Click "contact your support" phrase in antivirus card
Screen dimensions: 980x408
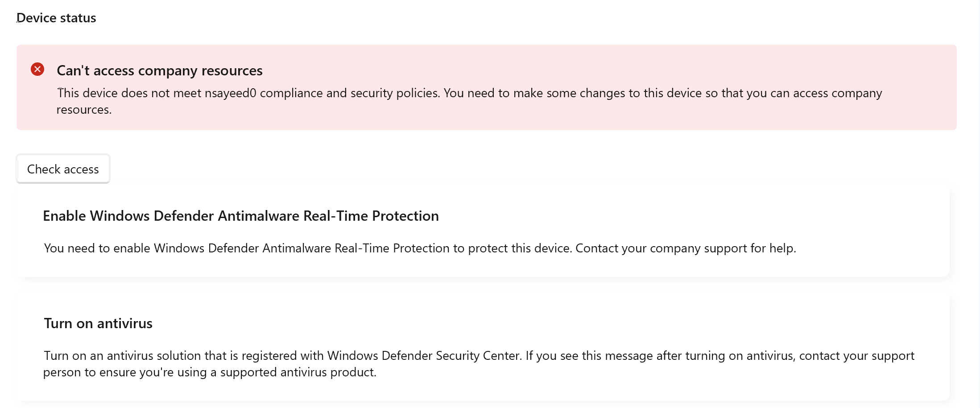pyautogui.click(x=856, y=355)
